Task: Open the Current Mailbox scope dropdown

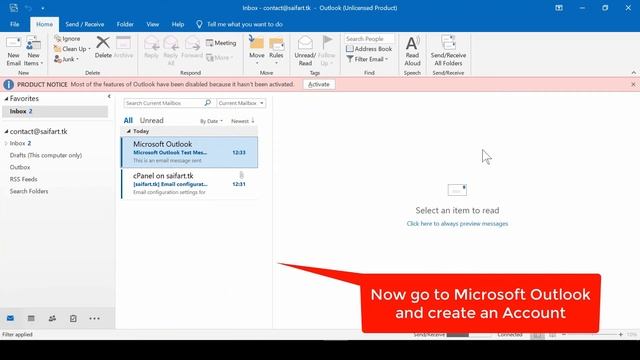Action: pyautogui.click(x=241, y=103)
